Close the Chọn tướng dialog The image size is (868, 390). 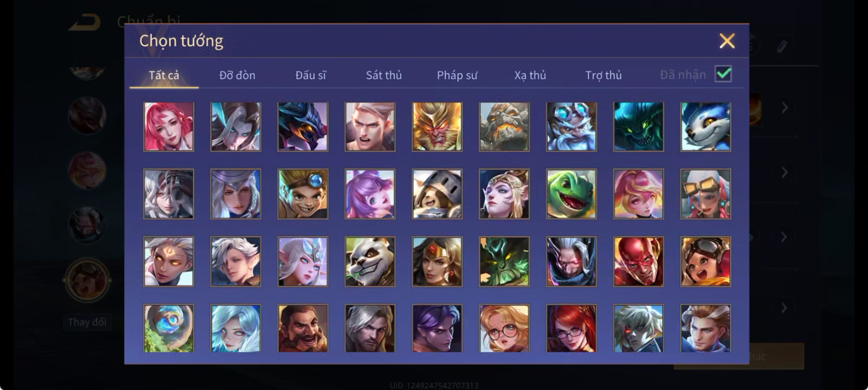click(727, 41)
